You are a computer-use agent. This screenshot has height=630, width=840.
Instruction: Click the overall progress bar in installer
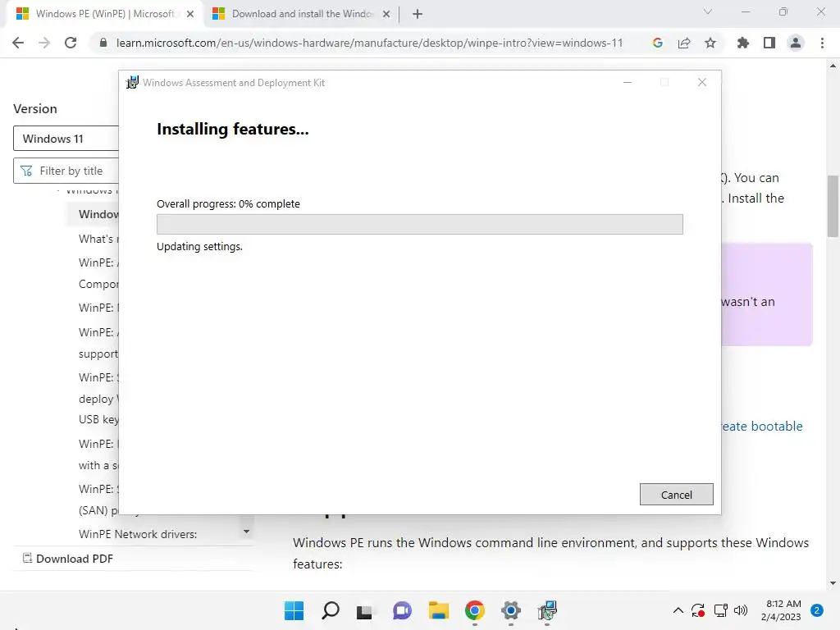click(419, 224)
